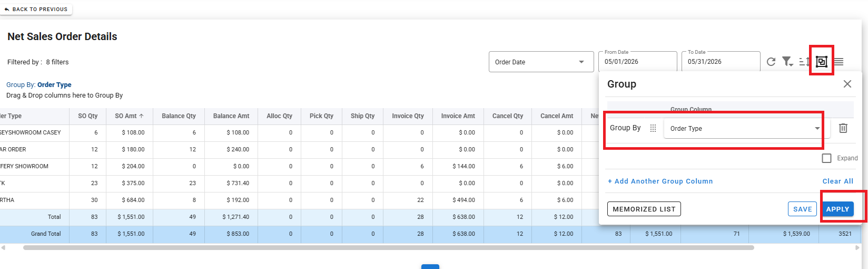Click the refresh icon beside To Date

(x=771, y=62)
